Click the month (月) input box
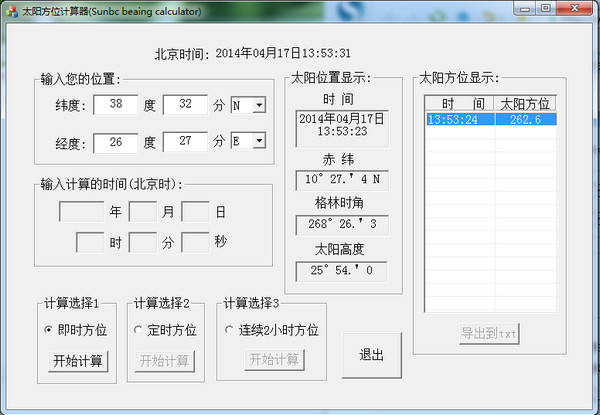 click(x=142, y=212)
